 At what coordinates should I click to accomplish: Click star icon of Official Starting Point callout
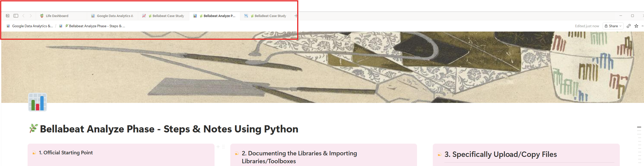click(34, 153)
